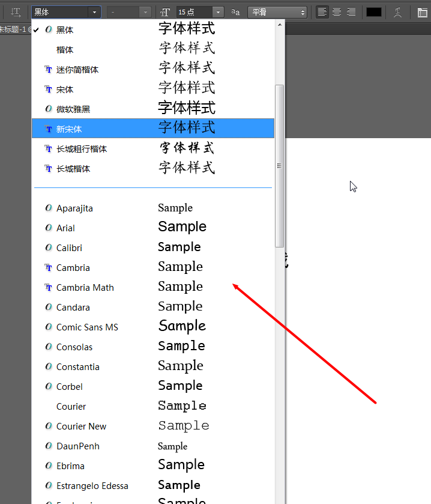Viewport: 431px width, 504px height.
Task: Switch to the 未标题-1 document tab
Action: point(14,29)
